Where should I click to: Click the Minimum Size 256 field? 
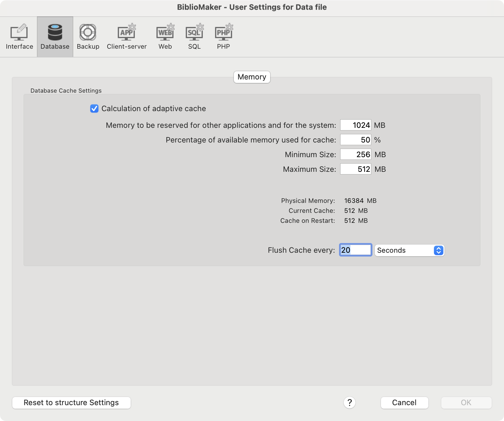click(x=355, y=155)
